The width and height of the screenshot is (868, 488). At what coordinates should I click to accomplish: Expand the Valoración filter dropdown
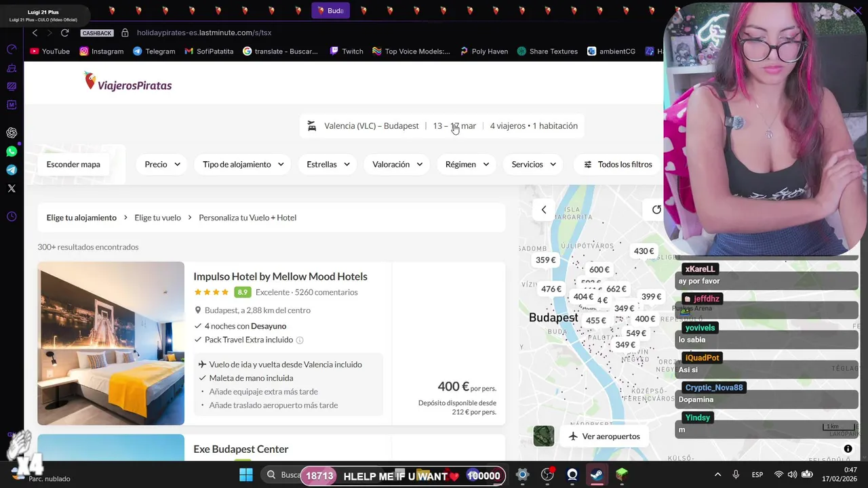pos(397,164)
